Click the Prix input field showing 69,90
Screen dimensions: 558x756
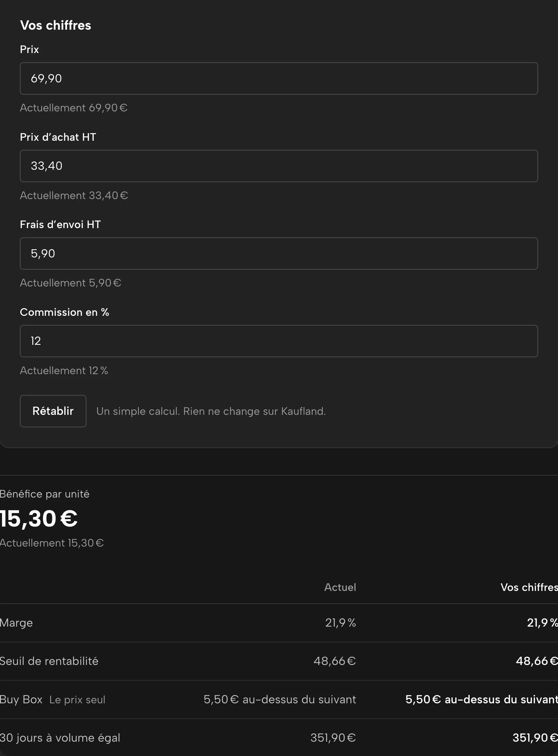click(279, 78)
